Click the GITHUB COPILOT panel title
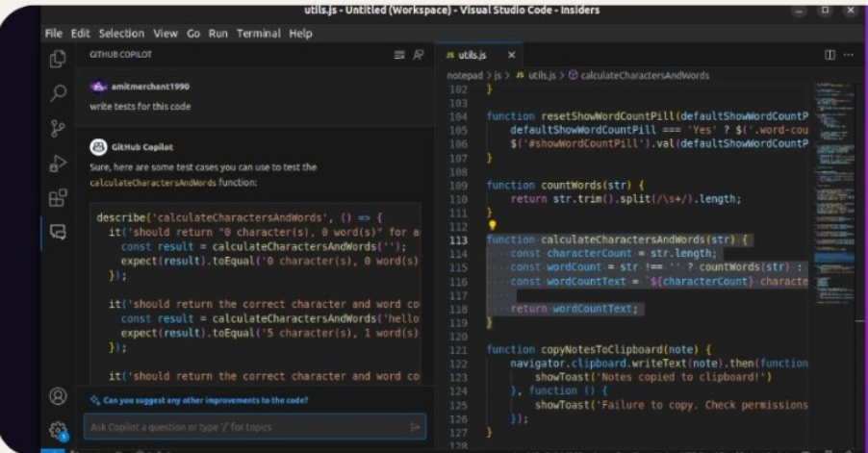This screenshot has width=868, height=453. (120, 55)
